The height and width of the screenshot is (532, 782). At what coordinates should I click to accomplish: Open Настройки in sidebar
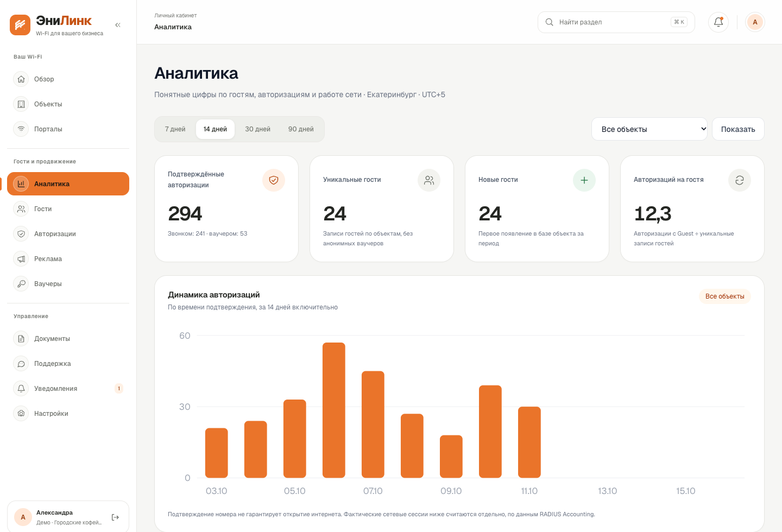pyautogui.click(x=68, y=414)
